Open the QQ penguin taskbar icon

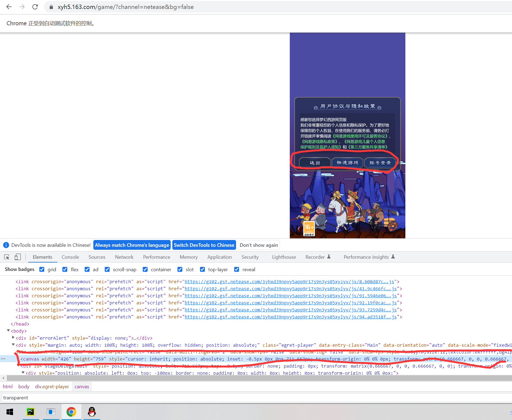[x=92, y=412]
